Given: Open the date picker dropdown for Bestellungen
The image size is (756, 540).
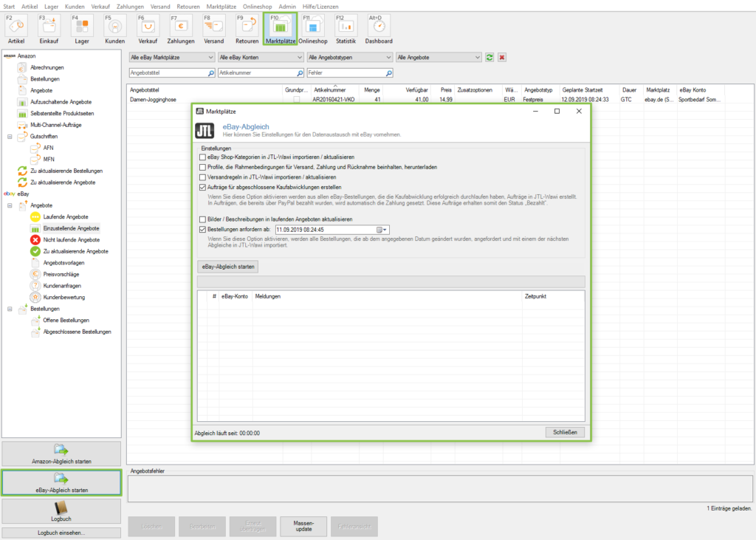Looking at the screenshot, I should [x=382, y=230].
